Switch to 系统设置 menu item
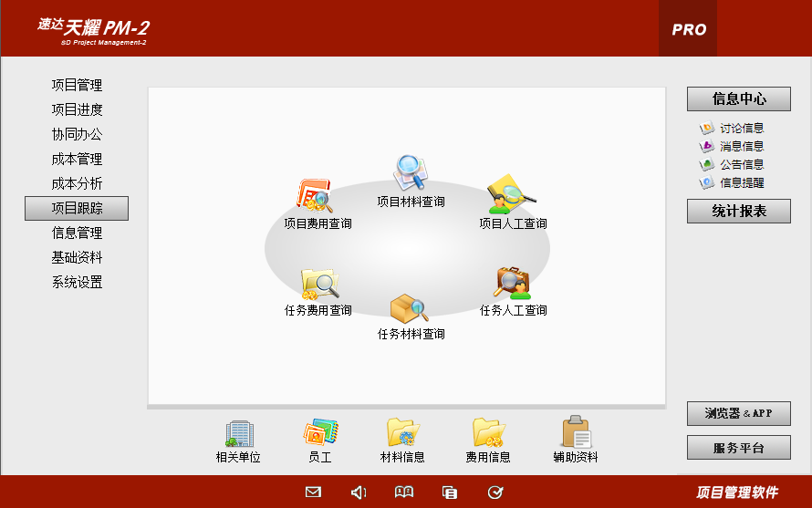 point(77,283)
